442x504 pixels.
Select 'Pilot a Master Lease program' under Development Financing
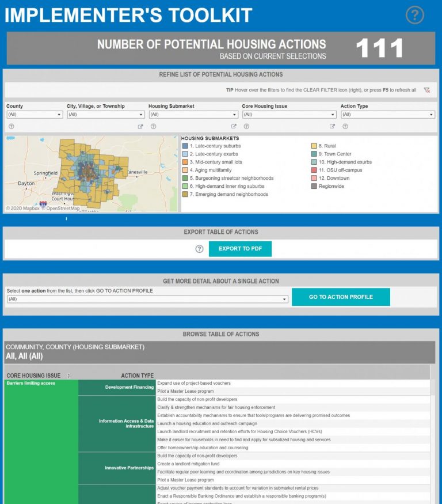[x=185, y=391]
